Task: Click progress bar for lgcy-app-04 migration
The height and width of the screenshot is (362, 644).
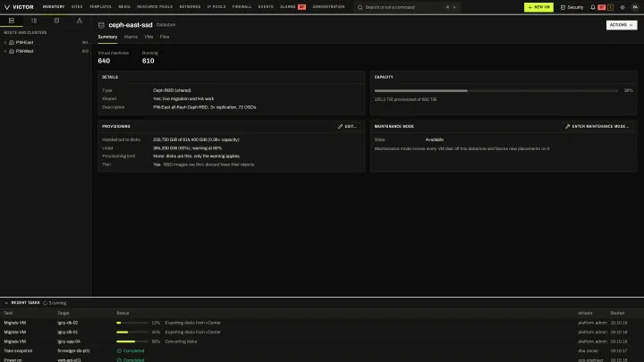Action: tap(132, 341)
